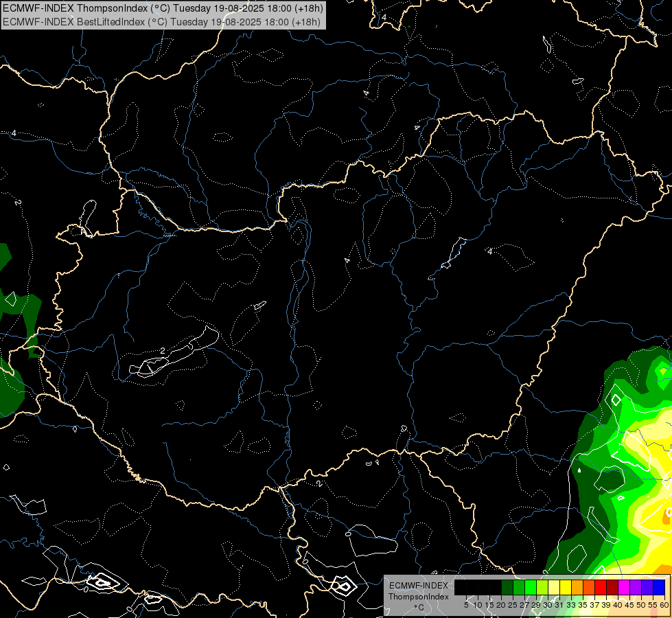Click the legend's ThompsonIndex label
The width and height of the screenshot is (672, 618).
pyautogui.click(x=419, y=597)
